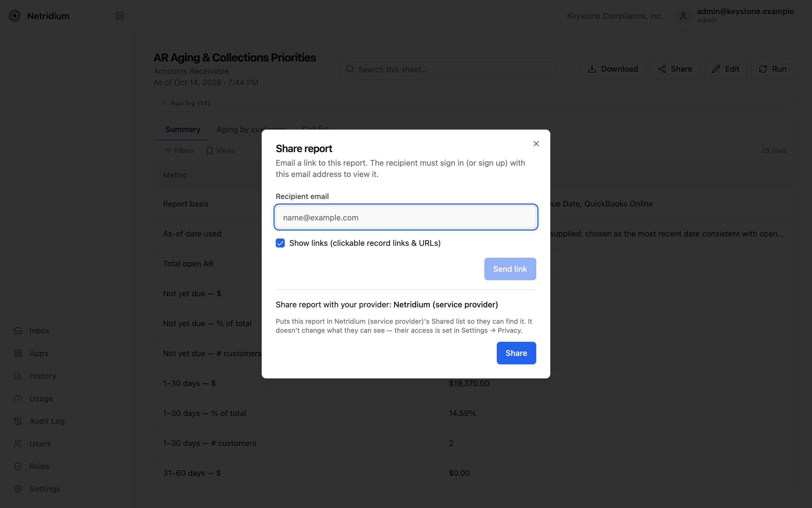
Task: Click the blue Share button in the dialog
Action: 516,353
